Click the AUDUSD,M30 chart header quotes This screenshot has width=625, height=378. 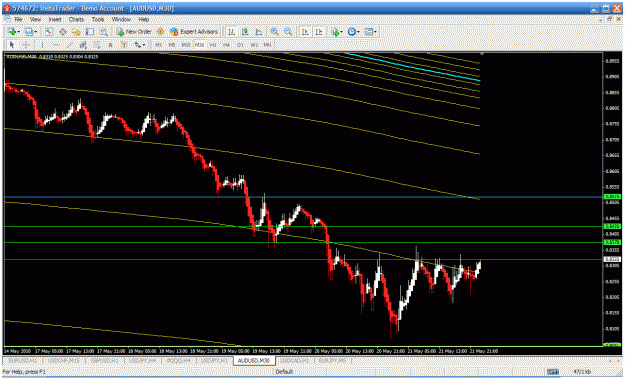pos(52,57)
